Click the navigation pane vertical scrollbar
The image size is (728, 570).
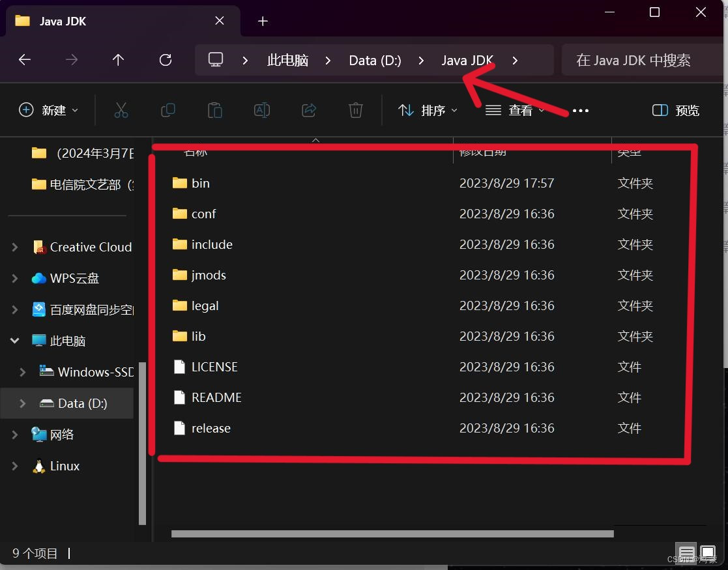point(143,443)
